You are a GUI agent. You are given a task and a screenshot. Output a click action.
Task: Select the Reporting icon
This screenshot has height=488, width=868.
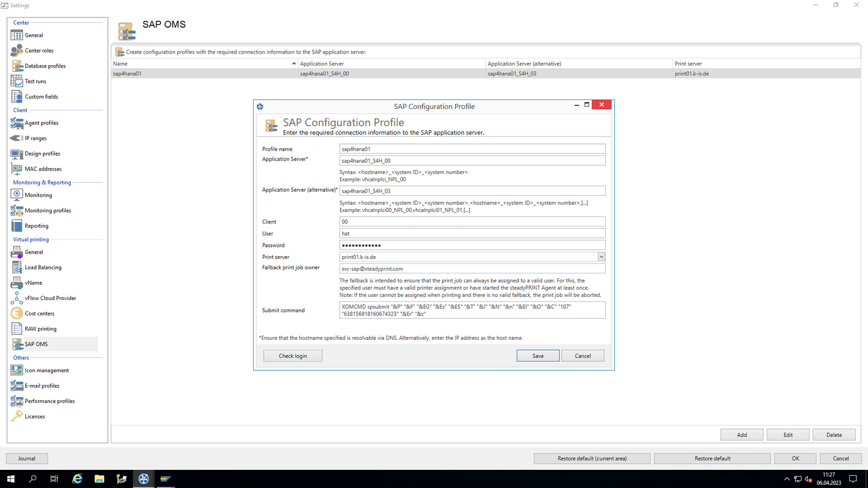coord(17,226)
